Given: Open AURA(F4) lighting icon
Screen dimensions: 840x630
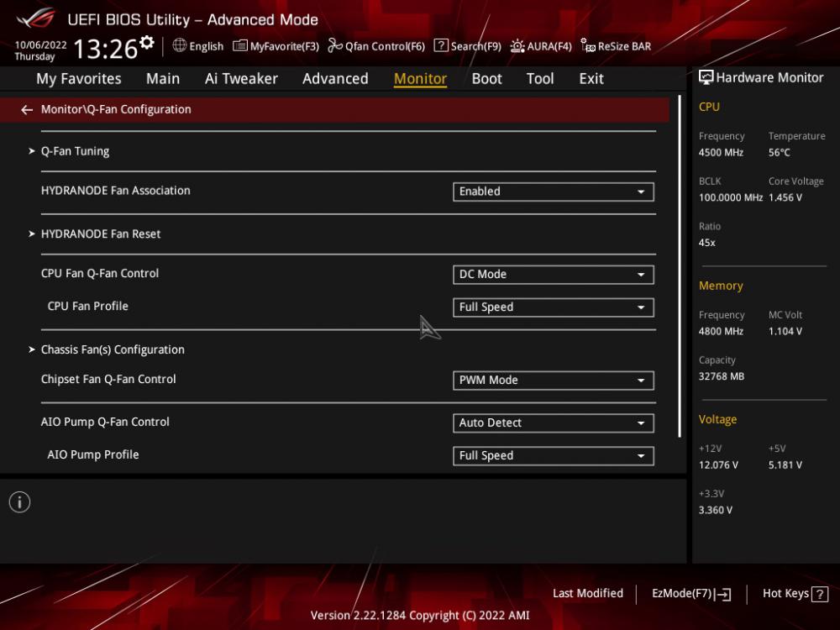Looking at the screenshot, I should 517,46.
